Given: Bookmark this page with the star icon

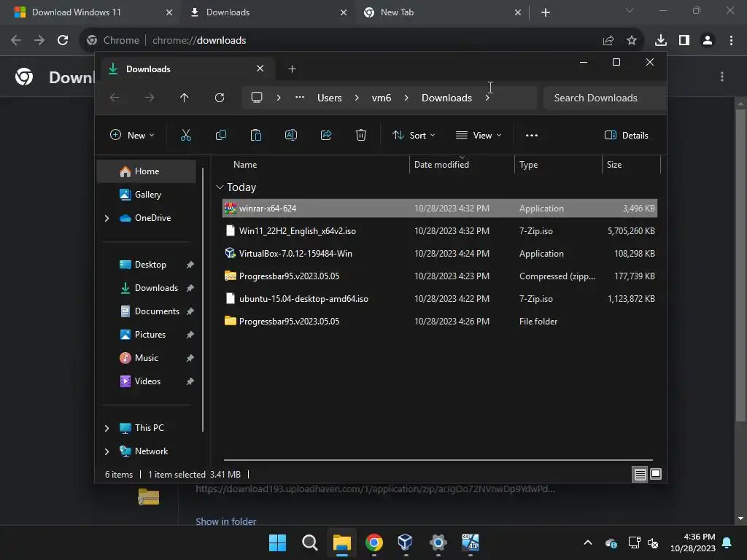Looking at the screenshot, I should pos(632,40).
